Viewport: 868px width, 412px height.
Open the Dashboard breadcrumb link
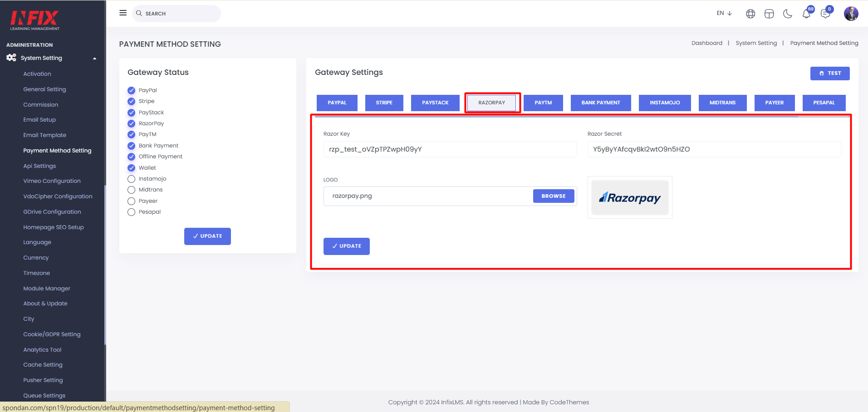click(707, 43)
